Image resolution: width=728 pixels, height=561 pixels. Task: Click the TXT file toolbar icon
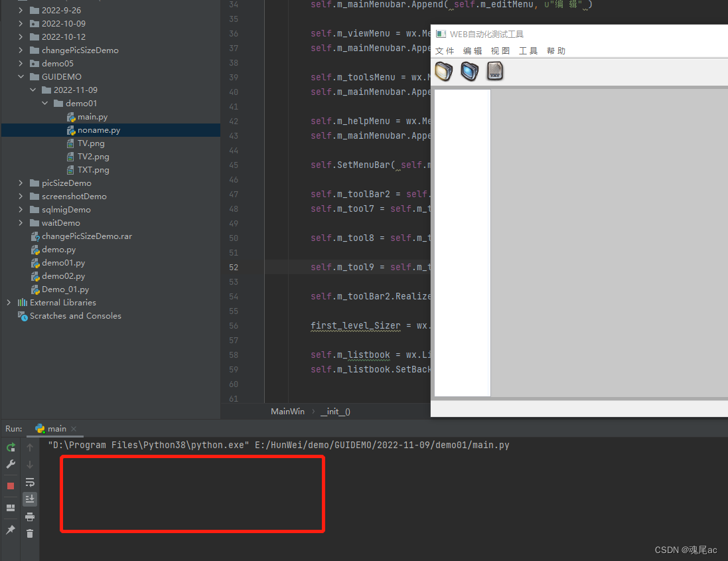[495, 71]
